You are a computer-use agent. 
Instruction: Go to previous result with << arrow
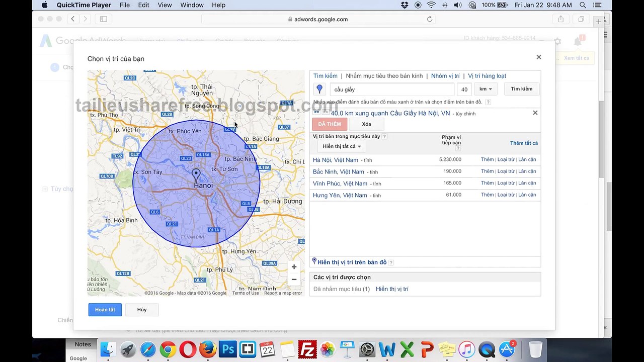point(316,113)
